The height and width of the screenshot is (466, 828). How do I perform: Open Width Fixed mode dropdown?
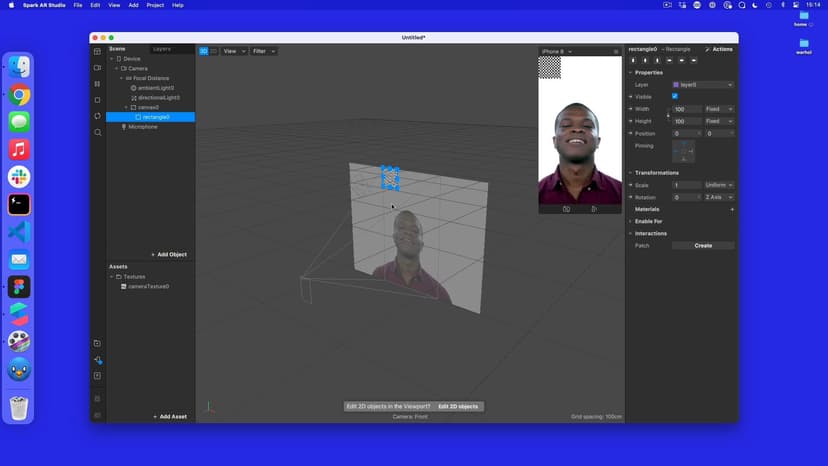point(719,109)
